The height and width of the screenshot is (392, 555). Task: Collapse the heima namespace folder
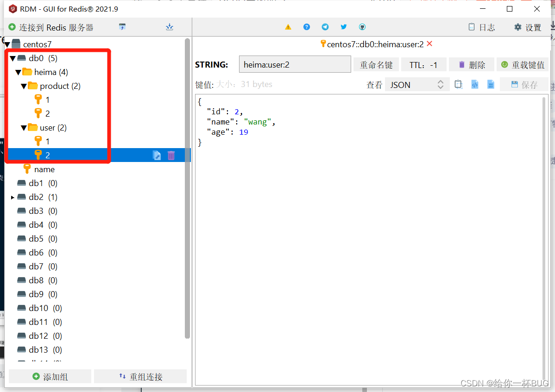19,72
